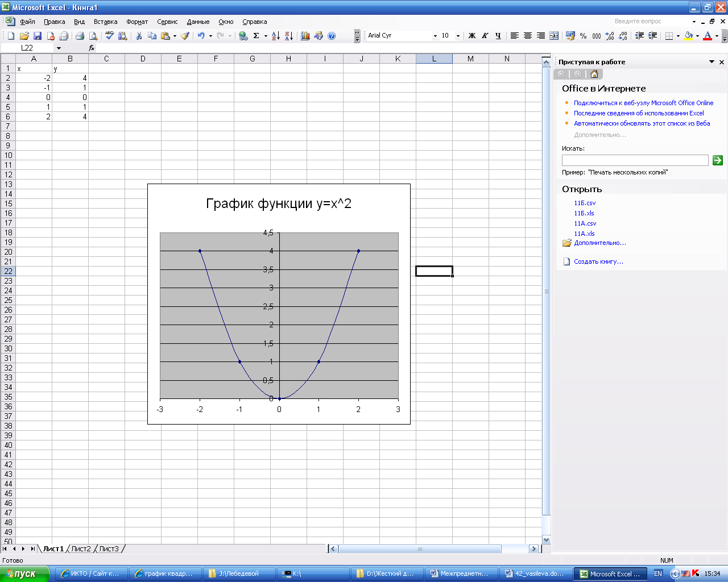The width and height of the screenshot is (728, 582).
Task: Toggle Italic formatting (К button)
Action: click(x=485, y=36)
